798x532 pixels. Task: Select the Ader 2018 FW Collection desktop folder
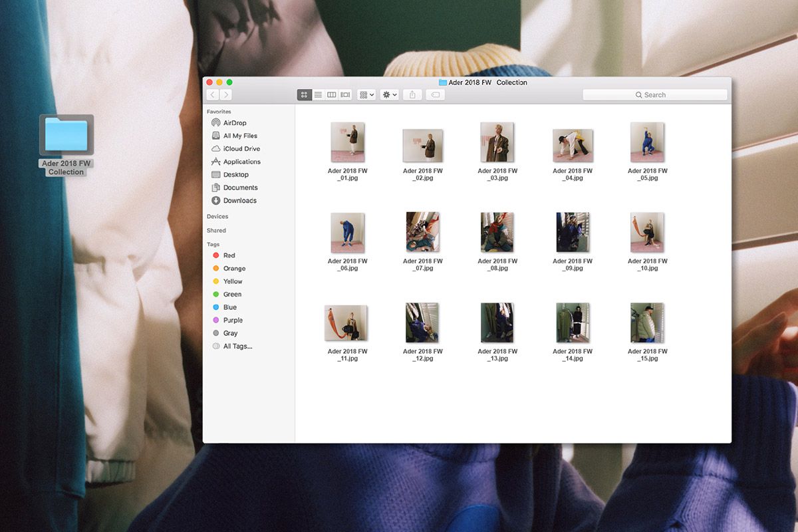point(66,135)
